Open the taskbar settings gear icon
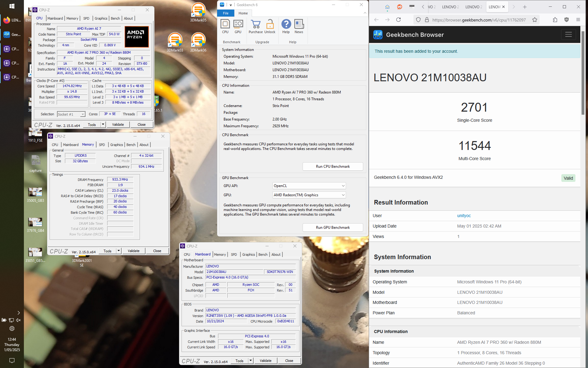The height and width of the screenshot is (368, 588). pos(12,328)
